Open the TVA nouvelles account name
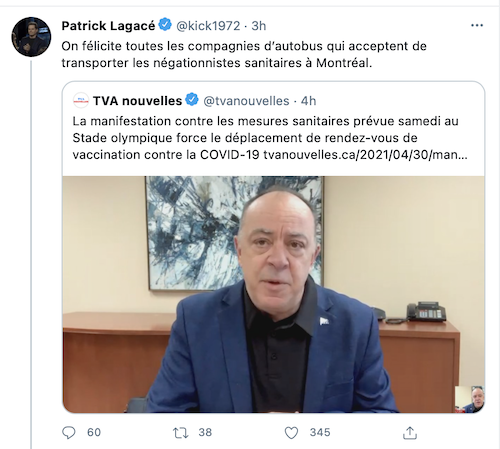Image resolution: width=500 pixels, height=449 pixels. (137, 101)
